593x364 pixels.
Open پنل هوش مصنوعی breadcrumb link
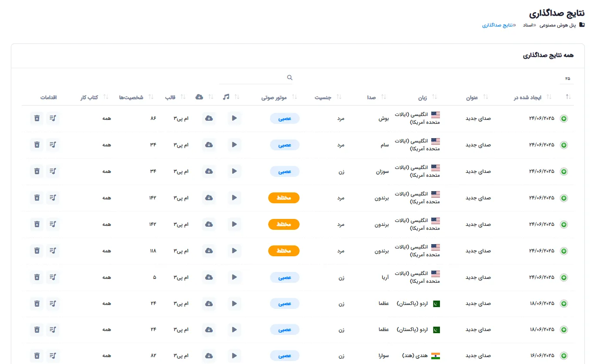pos(558,25)
